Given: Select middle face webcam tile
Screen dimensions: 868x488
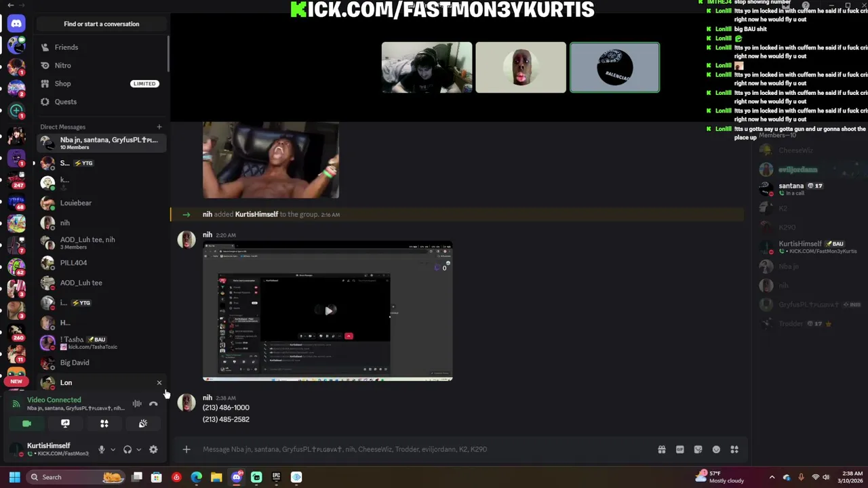Looking at the screenshot, I should pos(521,67).
